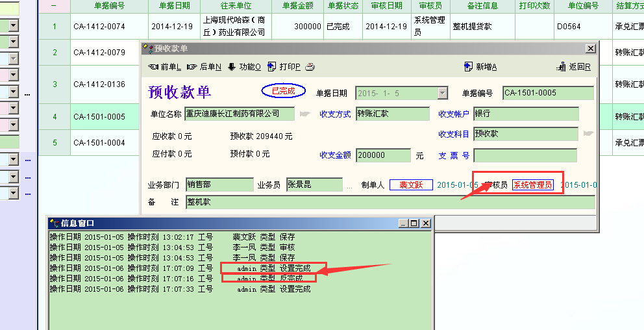
Task: Select table row with CA-1412-0074
Action: tap(99, 27)
